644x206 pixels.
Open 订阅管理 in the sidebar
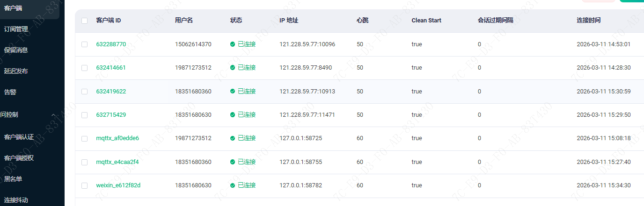click(x=16, y=29)
